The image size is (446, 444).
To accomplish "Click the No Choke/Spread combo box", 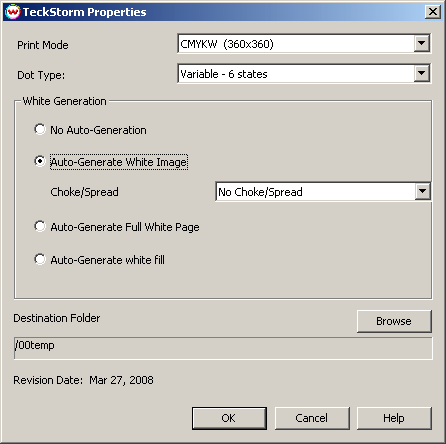I will click(x=323, y=191).
